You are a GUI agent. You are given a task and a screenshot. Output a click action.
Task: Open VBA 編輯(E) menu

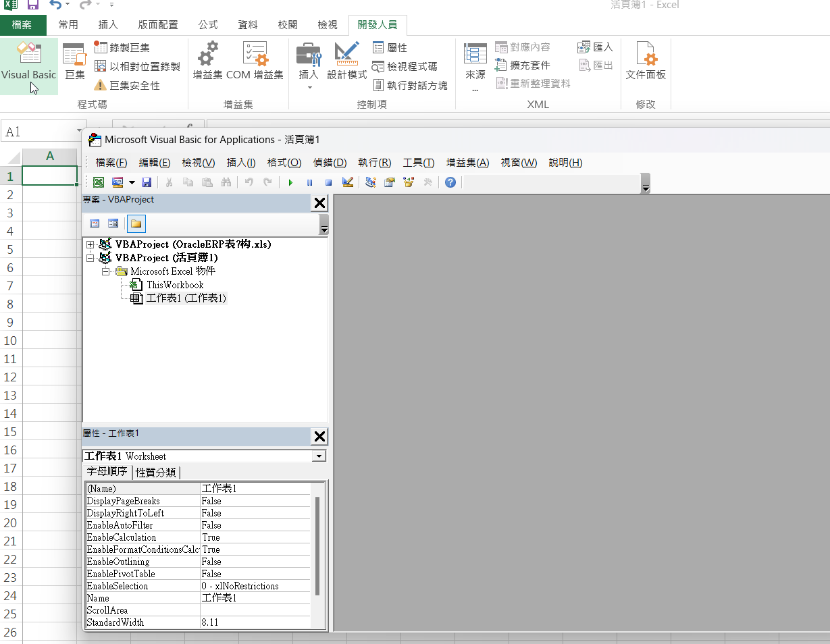pos(155,163)
